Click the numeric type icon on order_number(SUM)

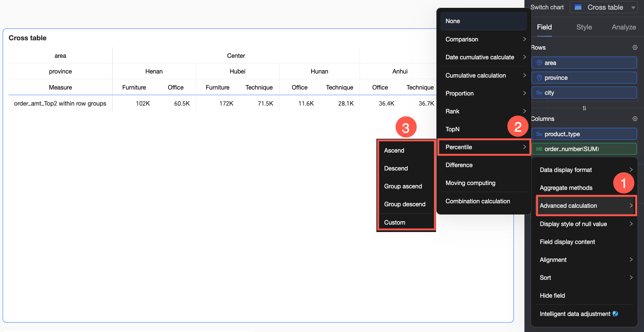pyautogui.click(x=539, y=149)
